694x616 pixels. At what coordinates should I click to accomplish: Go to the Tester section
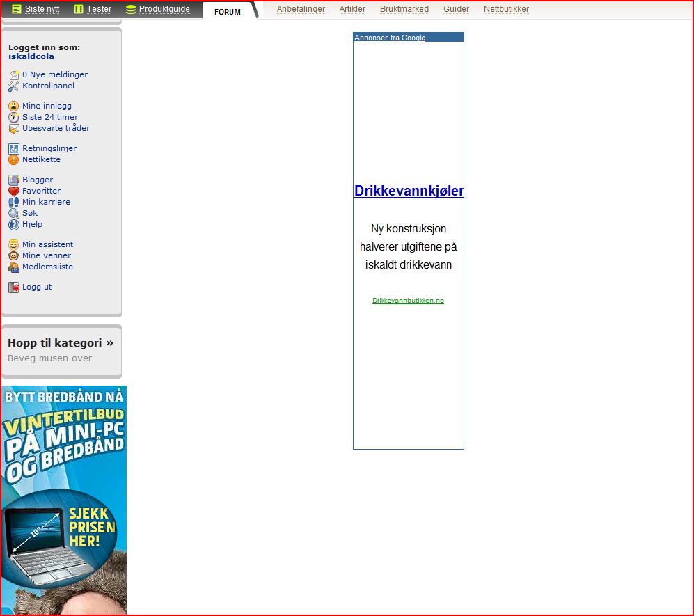(99, 9)
